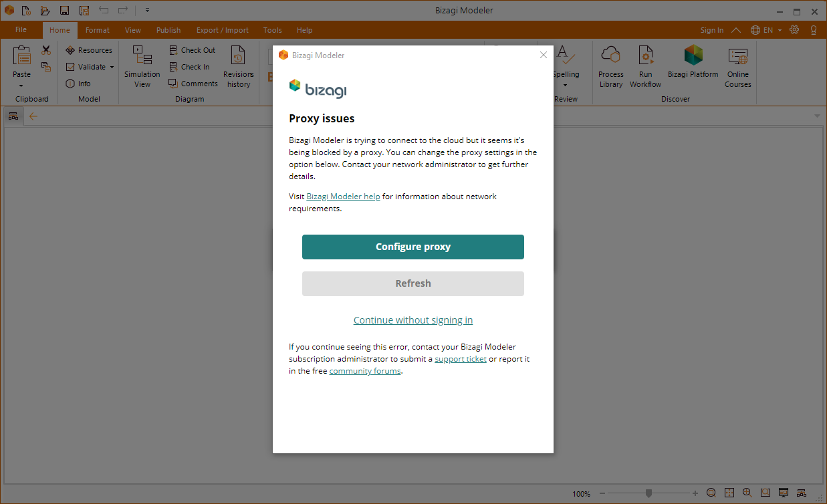Click Check Out in the Diagram group
827x504 pixels.
[x=193, y=50]
